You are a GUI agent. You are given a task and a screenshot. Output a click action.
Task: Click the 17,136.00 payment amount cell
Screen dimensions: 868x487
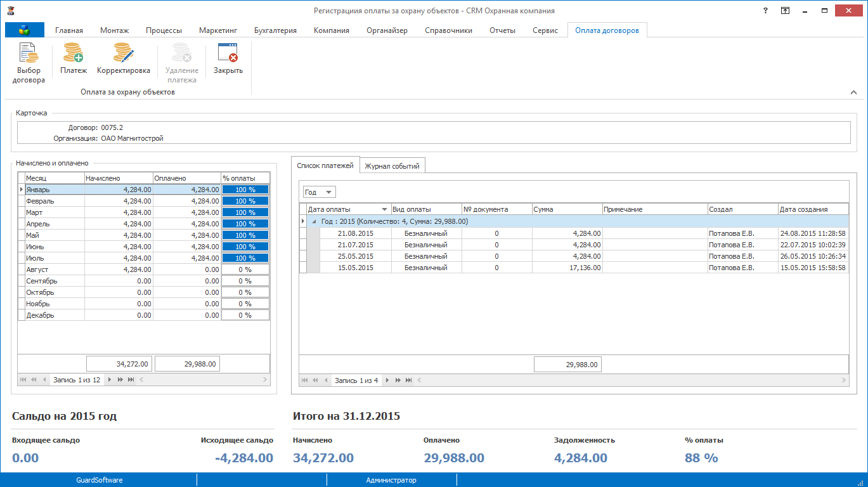point(567,268)
